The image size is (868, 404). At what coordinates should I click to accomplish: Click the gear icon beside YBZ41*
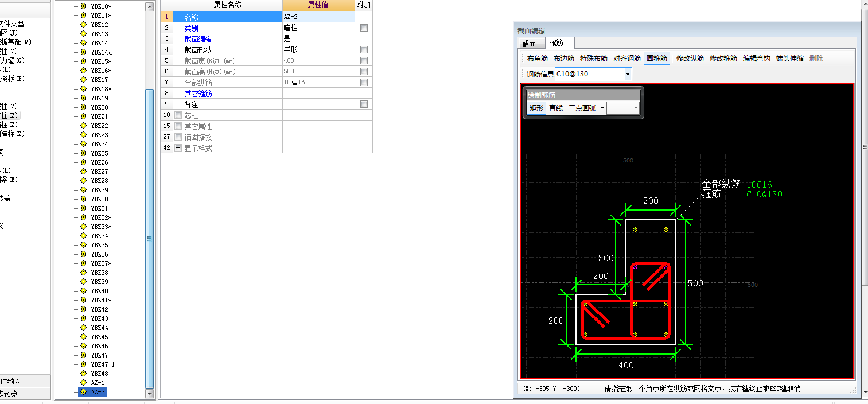[83, 300]
